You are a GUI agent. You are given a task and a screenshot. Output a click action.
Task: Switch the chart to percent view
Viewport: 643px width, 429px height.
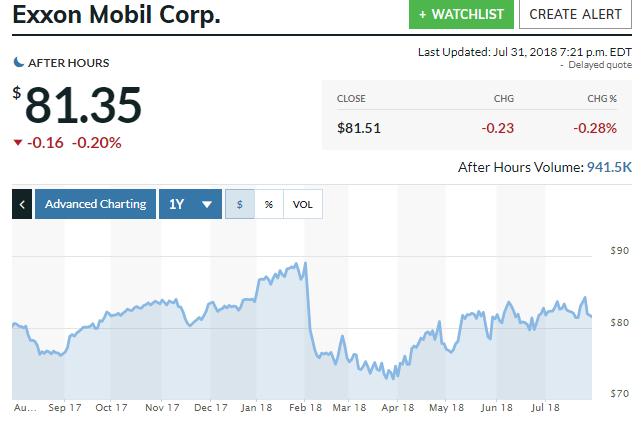click(x=269, y=204)
